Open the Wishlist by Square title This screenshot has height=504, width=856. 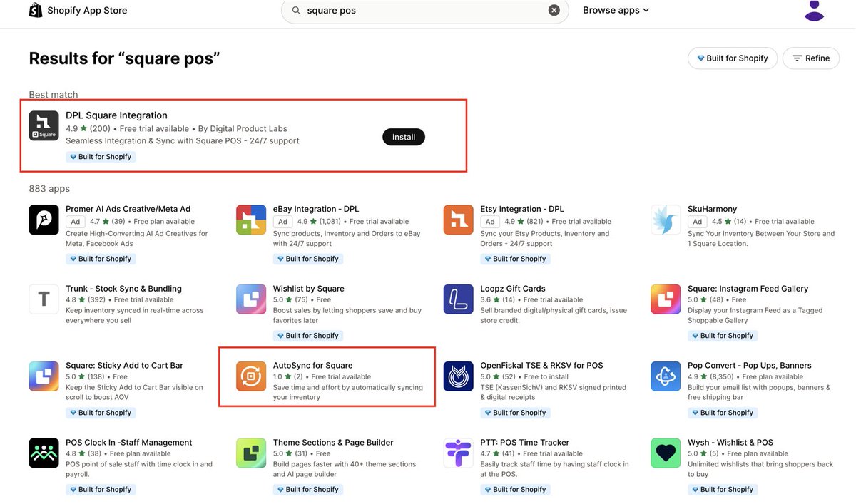[x=309, y=289]
